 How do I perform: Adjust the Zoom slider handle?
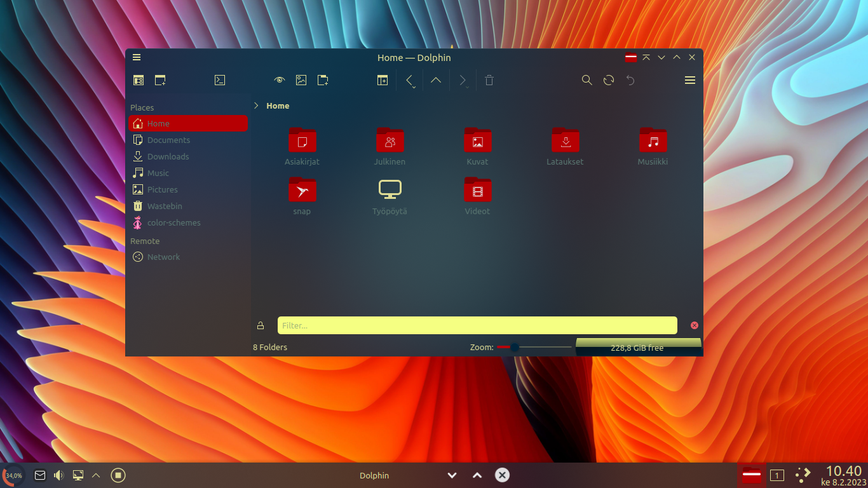(515, 347)
